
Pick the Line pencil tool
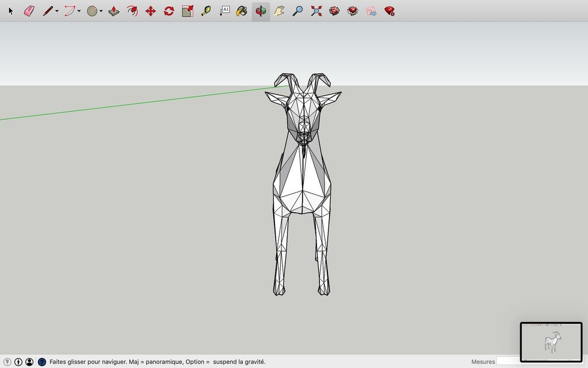pos(48,10)
